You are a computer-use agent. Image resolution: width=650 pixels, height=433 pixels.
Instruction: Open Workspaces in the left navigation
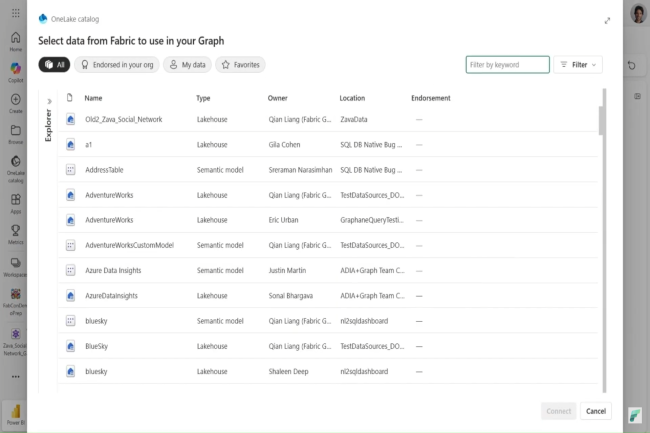15,265
